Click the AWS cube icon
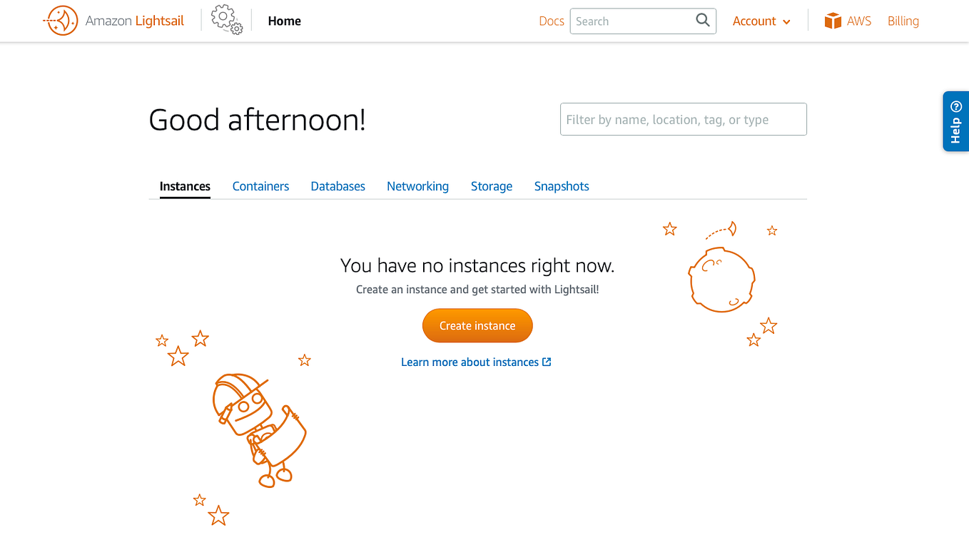This screenshot has width=969, height=560. coord(833,21)
